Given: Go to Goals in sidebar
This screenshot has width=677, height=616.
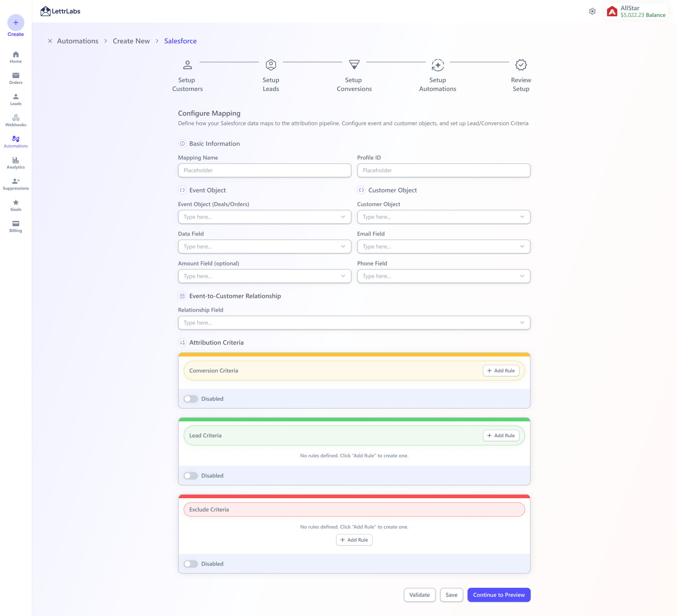Looking at the screenshot, I should 16,205.
